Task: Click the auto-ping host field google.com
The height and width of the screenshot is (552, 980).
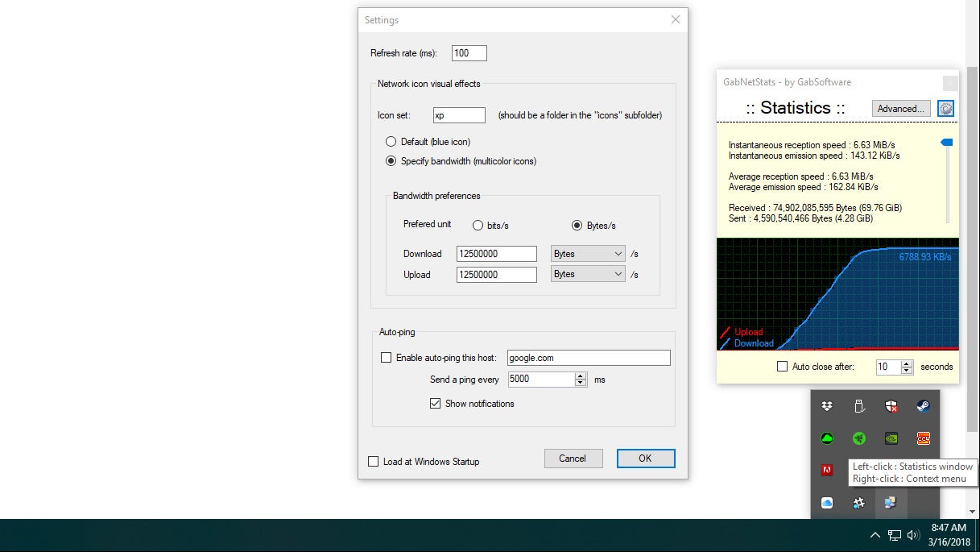Action: pos(589,358)
